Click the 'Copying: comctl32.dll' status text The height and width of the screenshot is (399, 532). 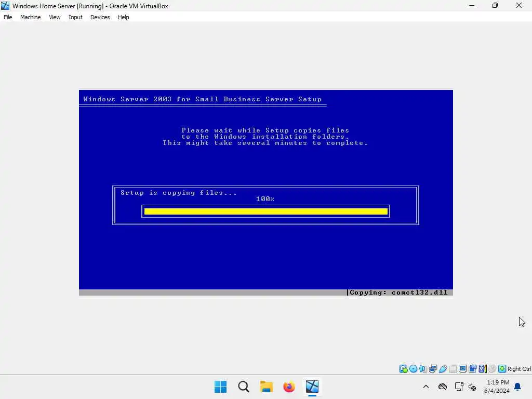tap(398, 292)
